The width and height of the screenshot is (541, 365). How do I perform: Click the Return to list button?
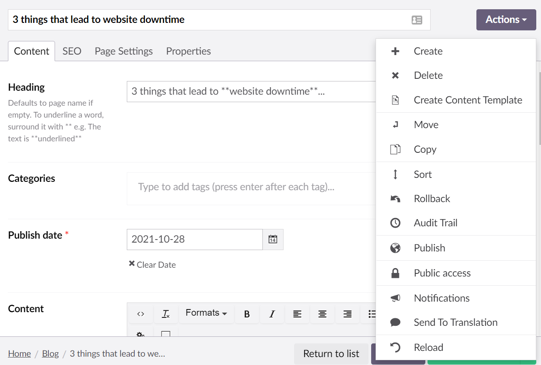point(331,354)
